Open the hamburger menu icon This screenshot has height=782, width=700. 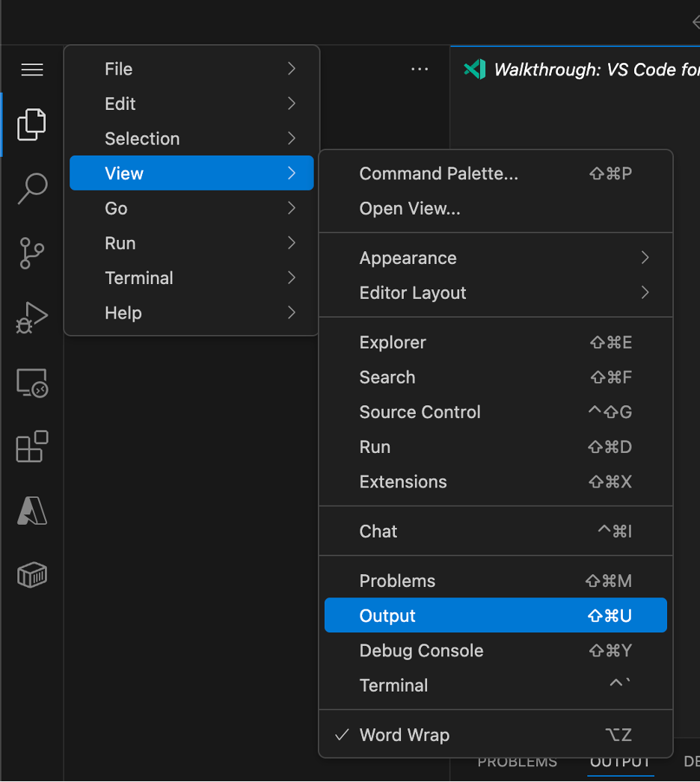coord(31,70)
